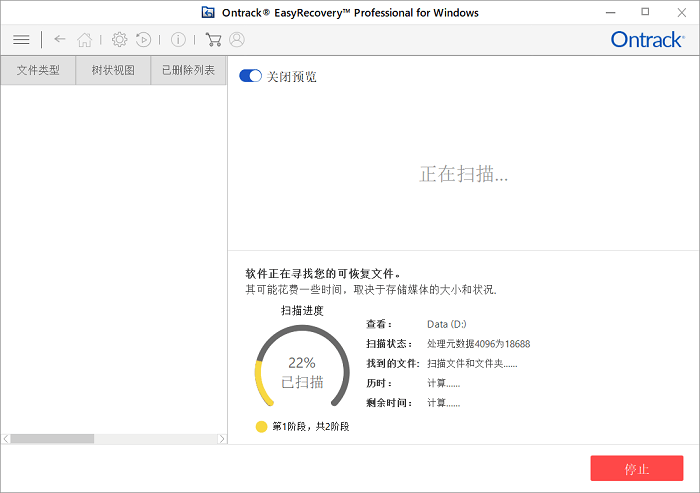700x493 pixels.
Task: Toggle the 关闭预览 preview switch
Action: 250,76
